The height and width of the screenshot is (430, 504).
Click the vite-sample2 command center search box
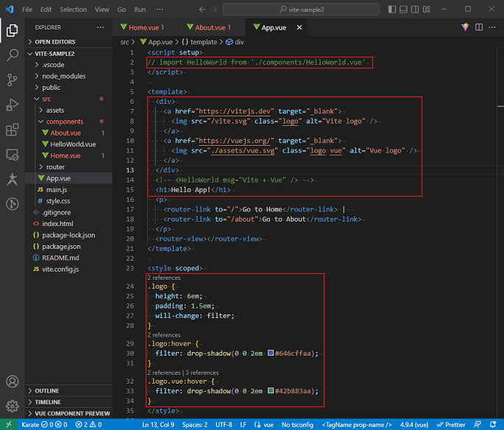pos(301,10)
